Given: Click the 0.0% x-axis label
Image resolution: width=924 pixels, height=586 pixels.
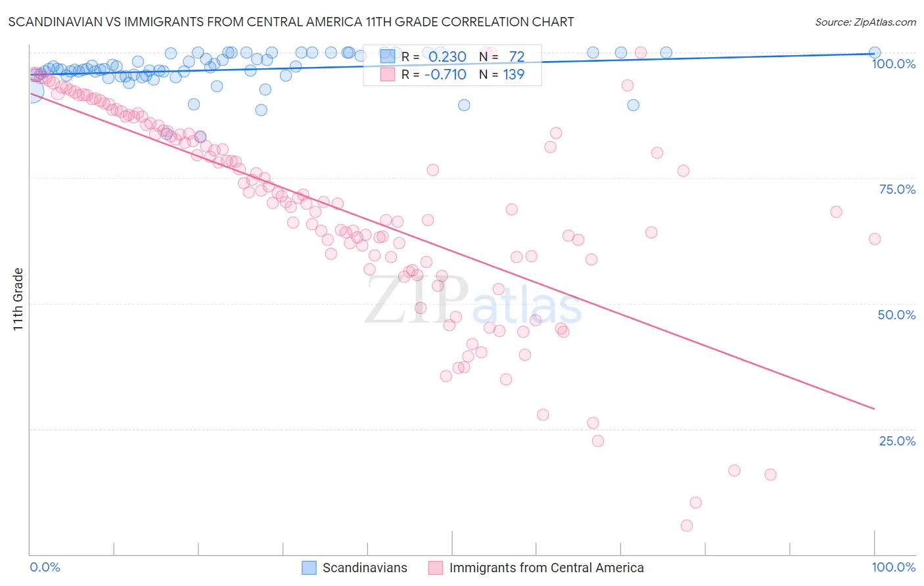Looking at the screenshot, I should click(45, 567).
